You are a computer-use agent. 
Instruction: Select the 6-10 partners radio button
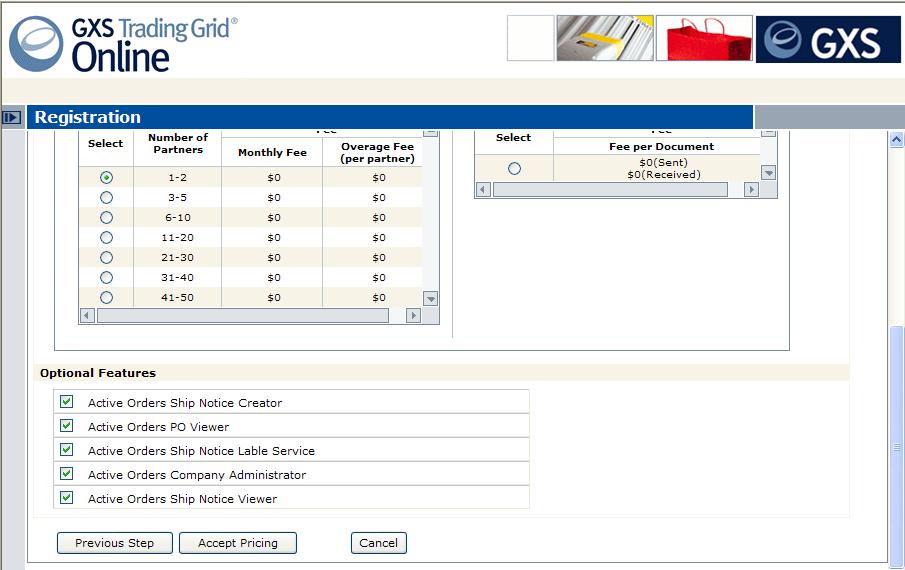click(106, 218)
